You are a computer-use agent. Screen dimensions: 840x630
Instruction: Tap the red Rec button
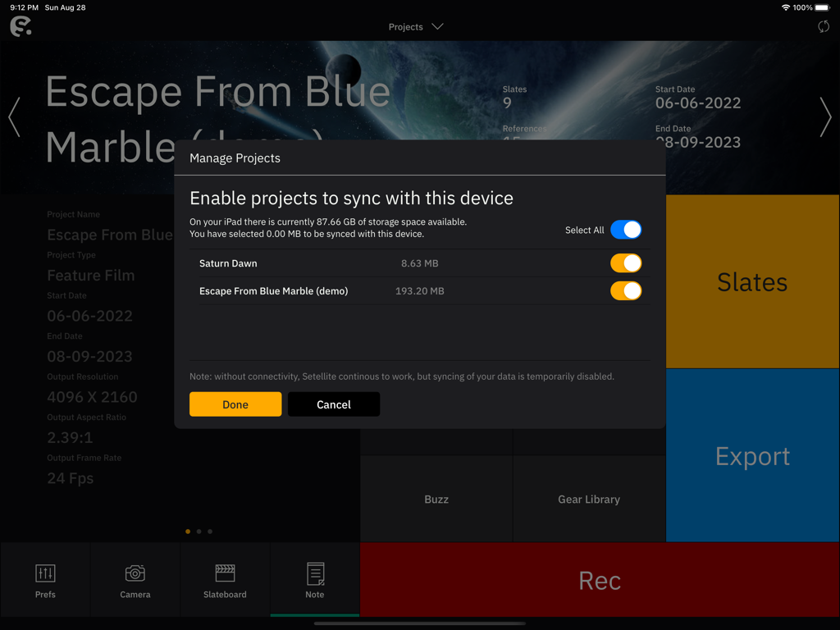point(600,580)
